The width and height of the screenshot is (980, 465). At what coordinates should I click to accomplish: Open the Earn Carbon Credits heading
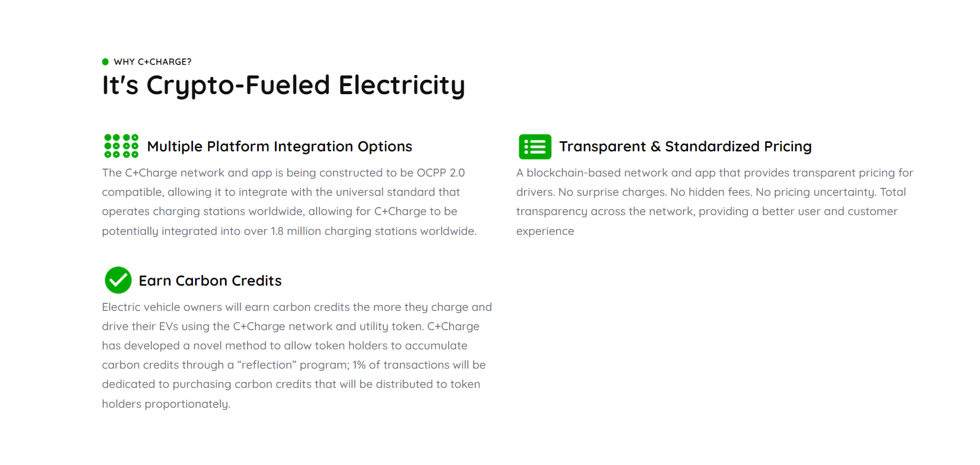click(x=210, y=281)
